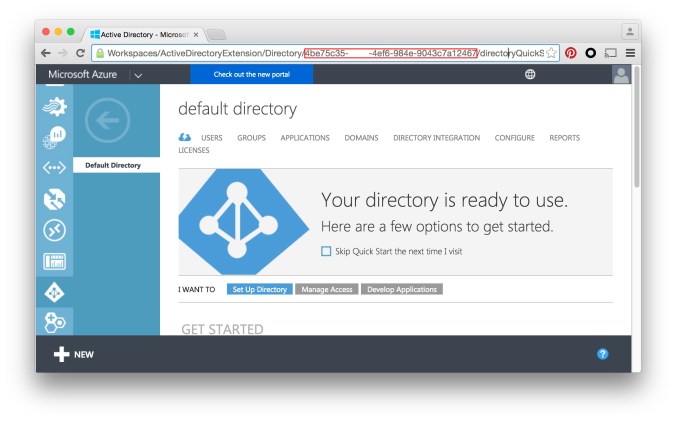The height and width of the screenshot is (422, 676).
Task: Open the user account avatar icon
Action: pyautogui.click(x=621, y=75)
